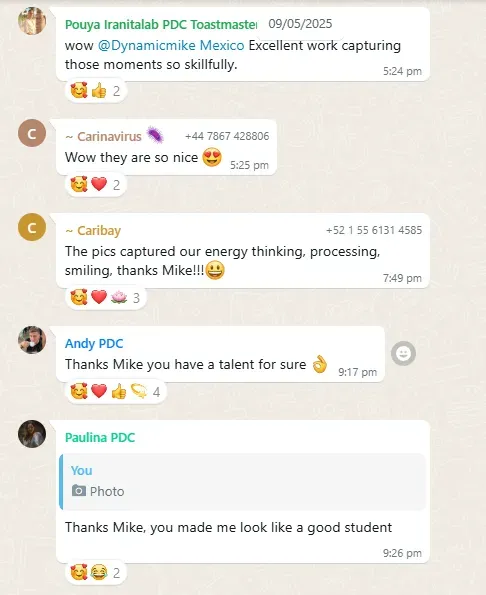The height and width of the screenshot is (595, 486).
Task: View reactions under Carinavirus's message
Action: [x=96, y=185]
